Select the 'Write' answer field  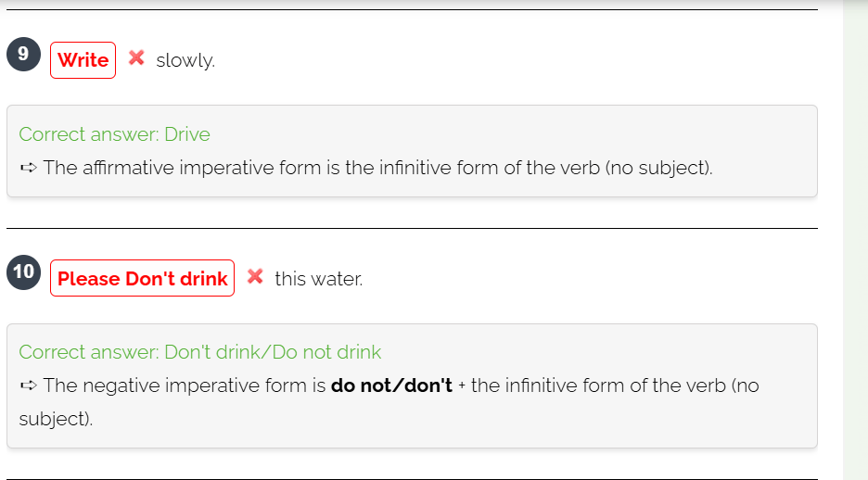83,60
